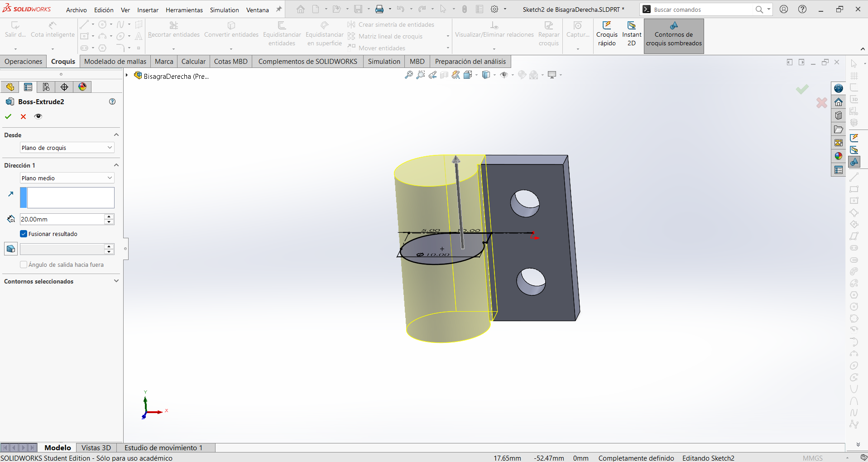Toggle the detailed preview eye icon
Screen dimensions: 868x462
coord(38,116)
